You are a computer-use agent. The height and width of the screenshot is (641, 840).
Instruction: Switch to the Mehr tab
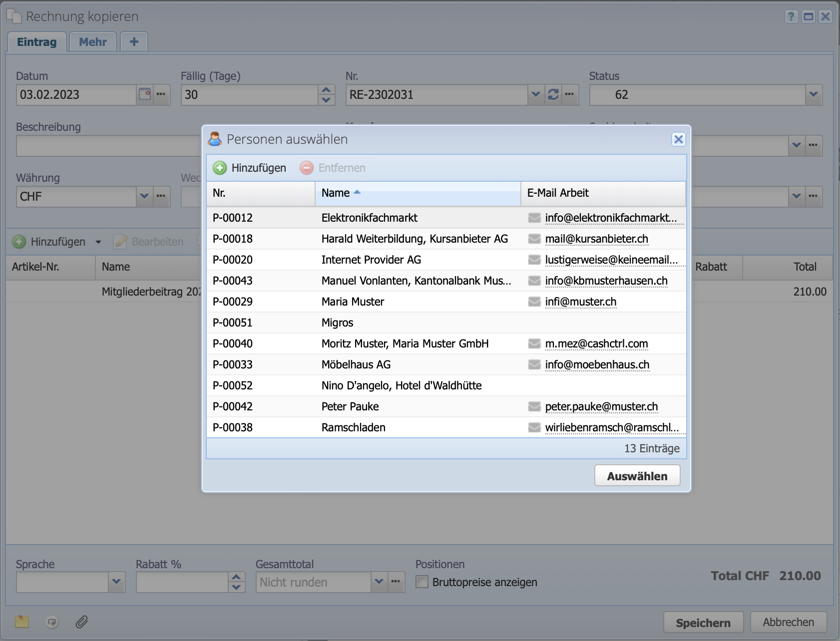(93, 42)
